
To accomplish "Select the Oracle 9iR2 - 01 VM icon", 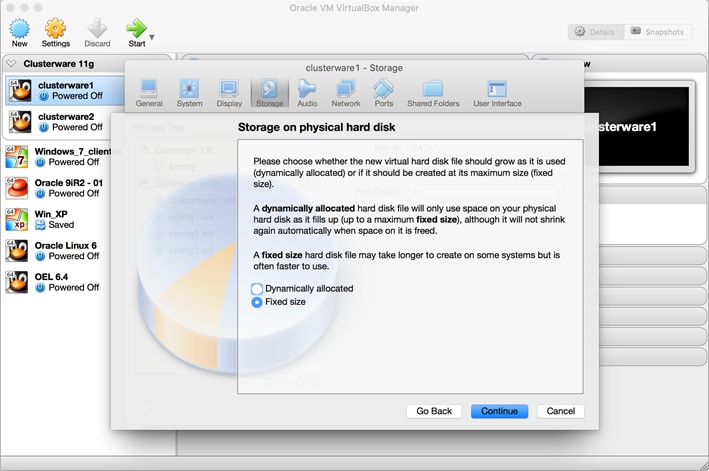I will [17, 188].
